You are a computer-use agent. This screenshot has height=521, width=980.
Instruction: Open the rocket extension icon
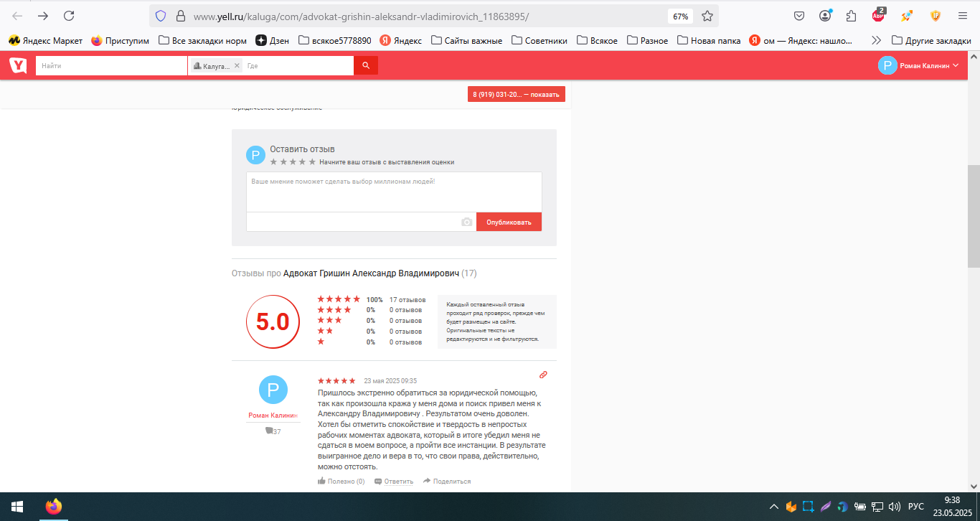coord(907,16)
